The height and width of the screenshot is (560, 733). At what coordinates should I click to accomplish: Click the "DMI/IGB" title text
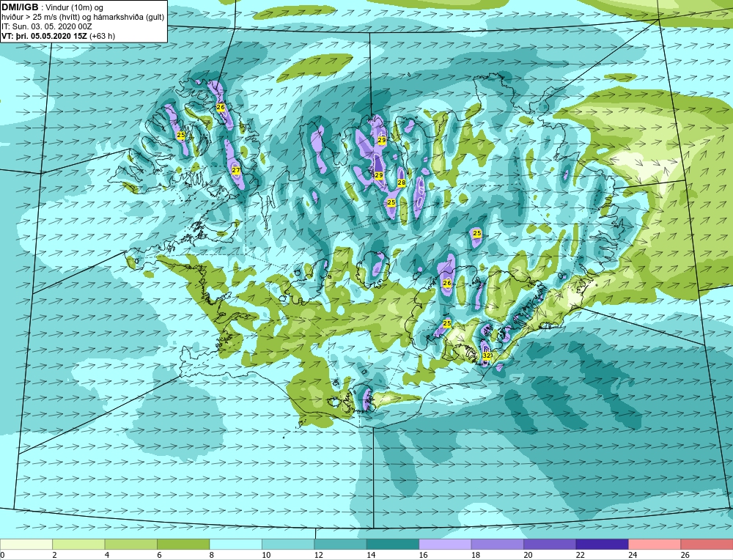click(x=20, y=7)
